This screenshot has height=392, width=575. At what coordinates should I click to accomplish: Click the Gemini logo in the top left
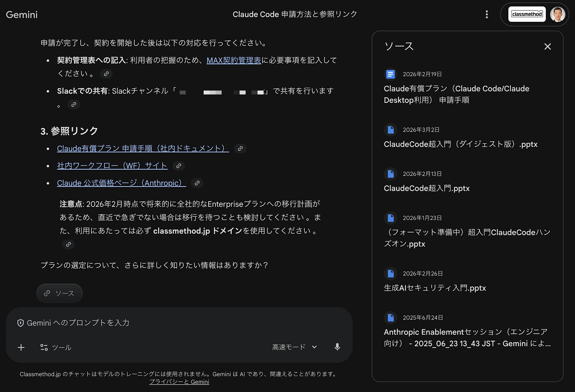coord(22,14)
